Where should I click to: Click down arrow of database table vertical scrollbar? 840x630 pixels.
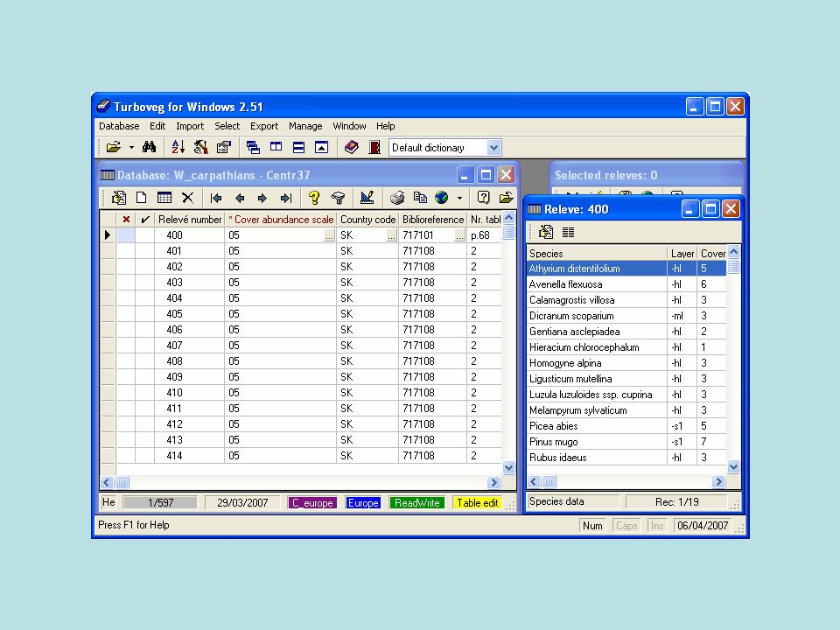pyautogui.click(x=509, y=467)
